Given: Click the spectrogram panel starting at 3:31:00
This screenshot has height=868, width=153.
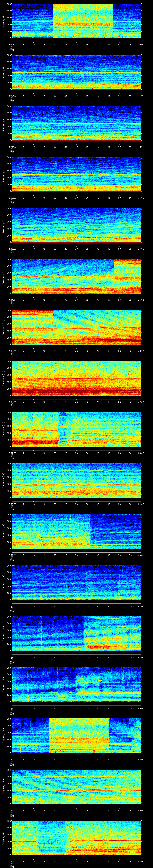Looking at the screenshot, I should [76, 123].
